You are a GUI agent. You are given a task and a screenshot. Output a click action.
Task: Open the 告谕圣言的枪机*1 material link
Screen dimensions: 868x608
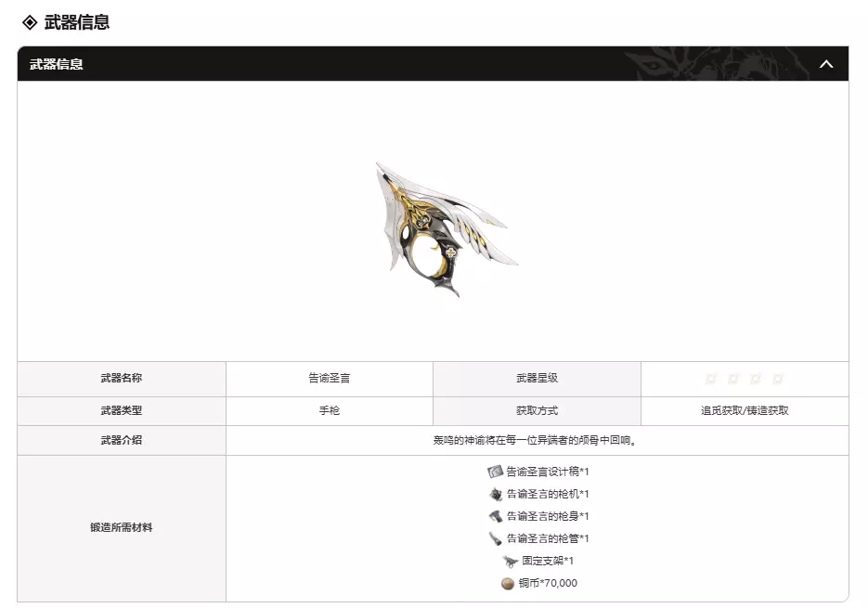548,494
